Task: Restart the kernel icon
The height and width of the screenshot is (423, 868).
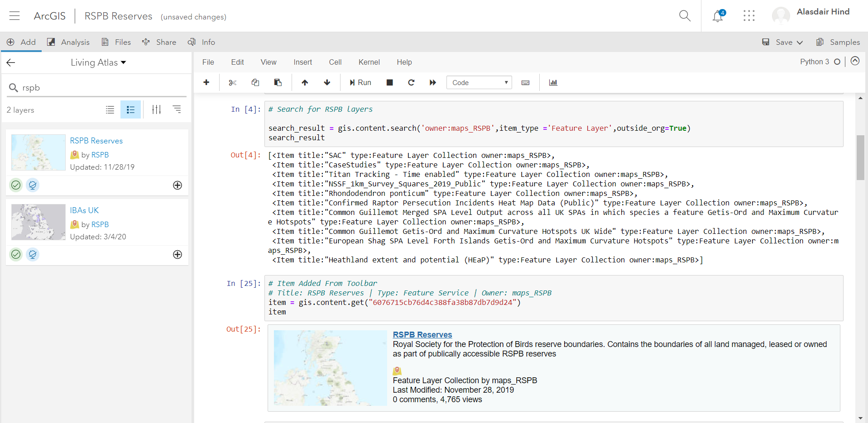Action: 411,82
